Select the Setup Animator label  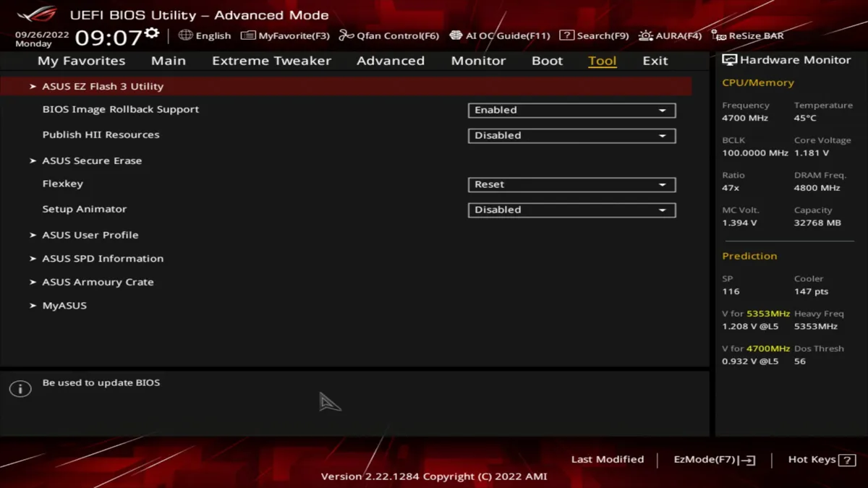pyautogui.click(x=85, y=209)
